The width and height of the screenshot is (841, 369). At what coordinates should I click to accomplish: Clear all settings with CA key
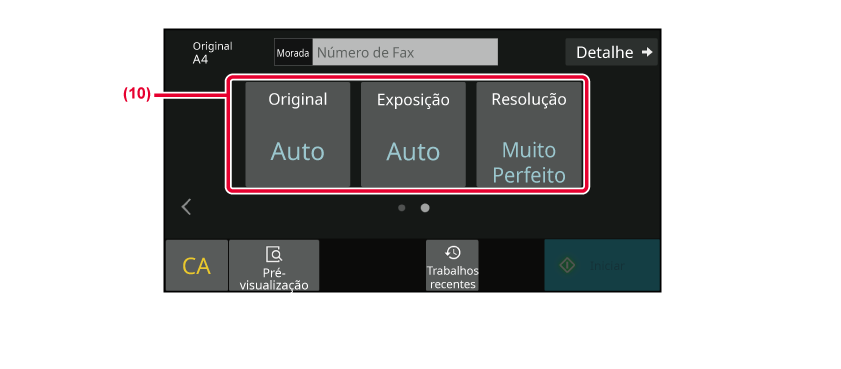197,265
